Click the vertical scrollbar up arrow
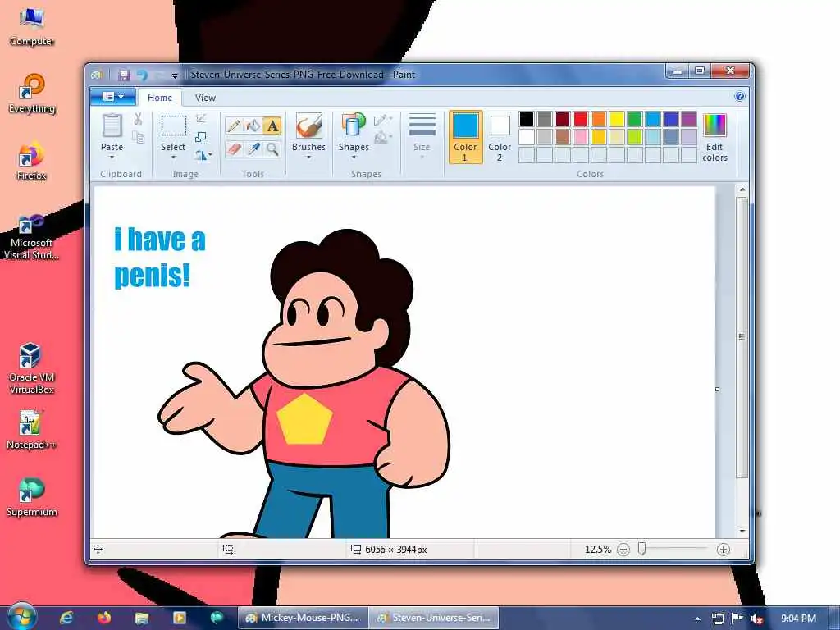This screenshot has height=630, width=840. pos(742,189)
